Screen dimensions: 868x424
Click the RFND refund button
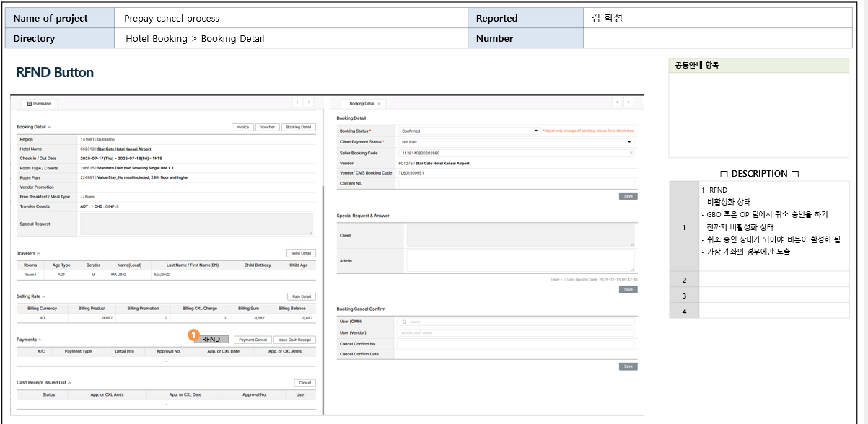[x=211, y=339]
